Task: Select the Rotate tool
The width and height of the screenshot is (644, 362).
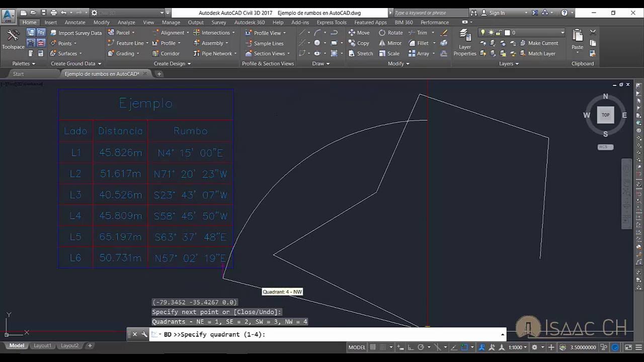Action: pos(390,33)
